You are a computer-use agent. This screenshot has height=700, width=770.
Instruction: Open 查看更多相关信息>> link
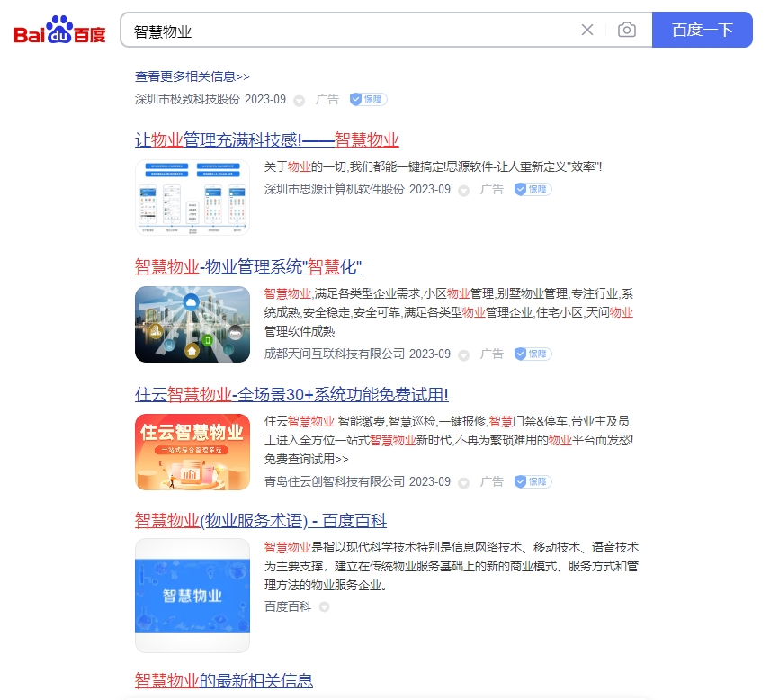tap(192, 76)
